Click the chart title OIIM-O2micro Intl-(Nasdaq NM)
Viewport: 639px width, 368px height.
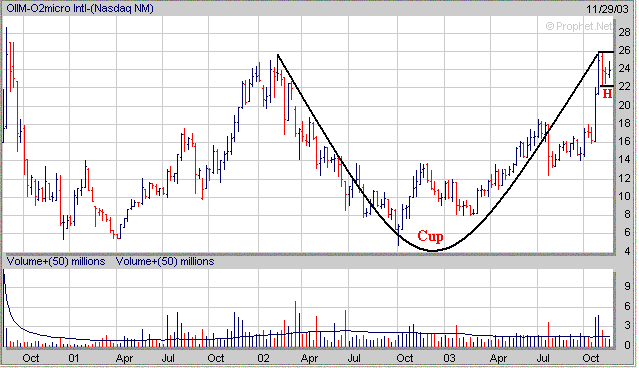[80, 8]
